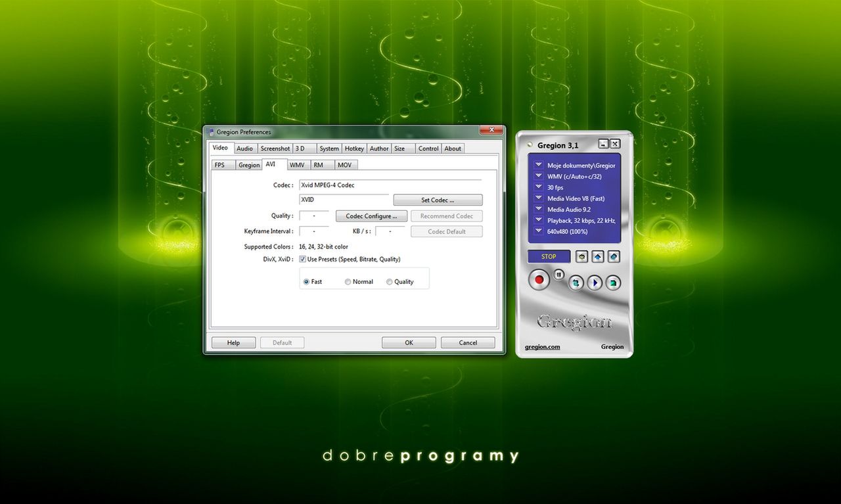Click the Gregion Preferences title bar icon

211,132
